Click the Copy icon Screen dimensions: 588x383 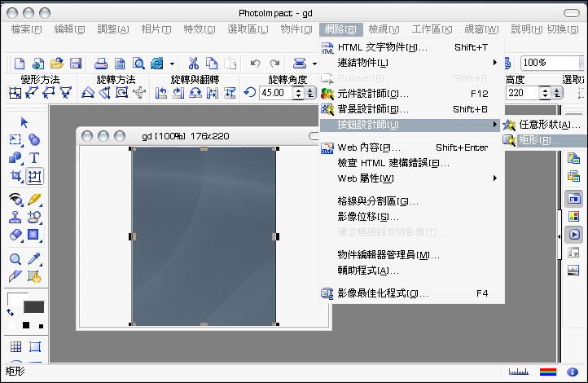pos(212,64)
